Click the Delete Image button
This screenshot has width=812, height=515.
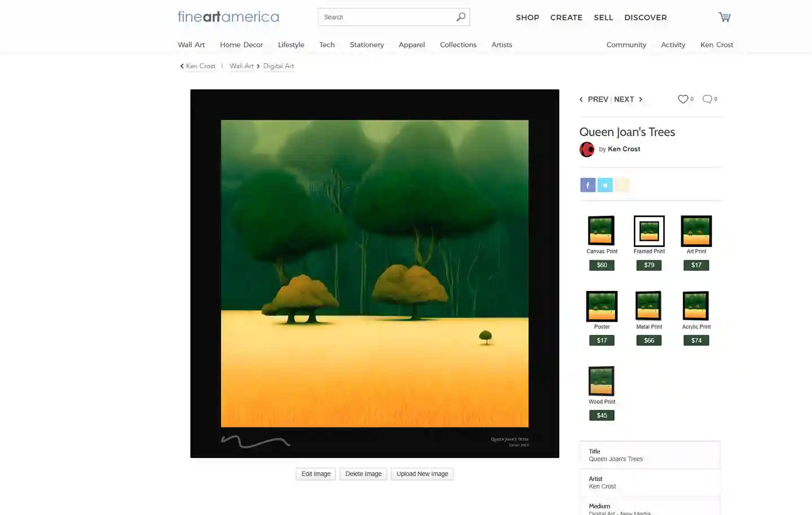[x=363, y=474]
